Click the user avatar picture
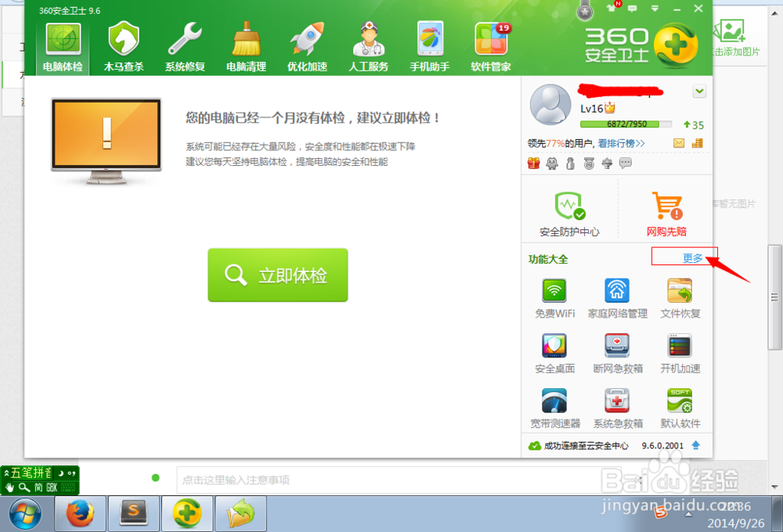 [x=550, y=104]
